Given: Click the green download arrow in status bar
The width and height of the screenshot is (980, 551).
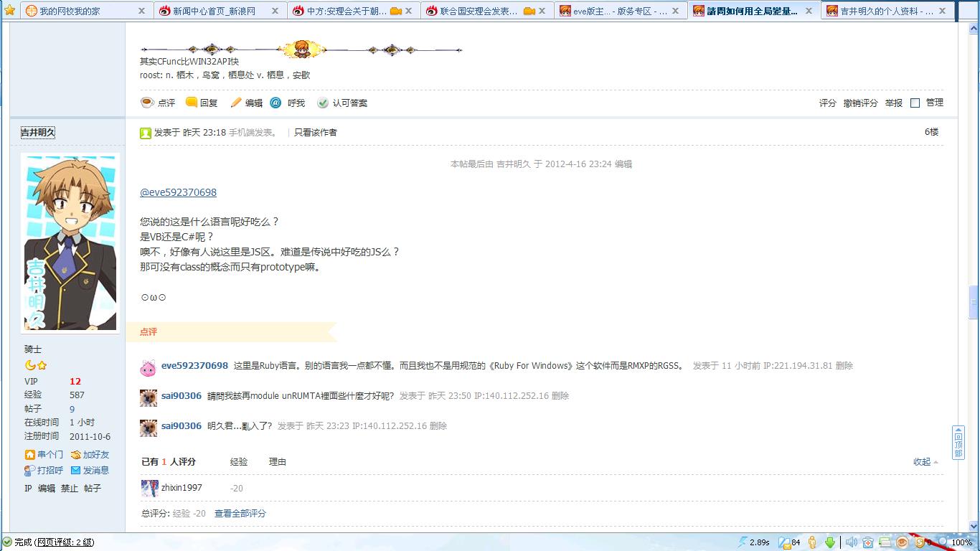Looking at the screenshot, I should click(x=830, y=542).
